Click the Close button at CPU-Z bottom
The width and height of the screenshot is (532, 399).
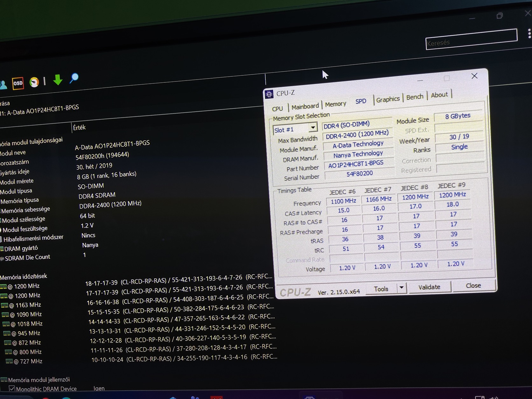click(473, 285)
